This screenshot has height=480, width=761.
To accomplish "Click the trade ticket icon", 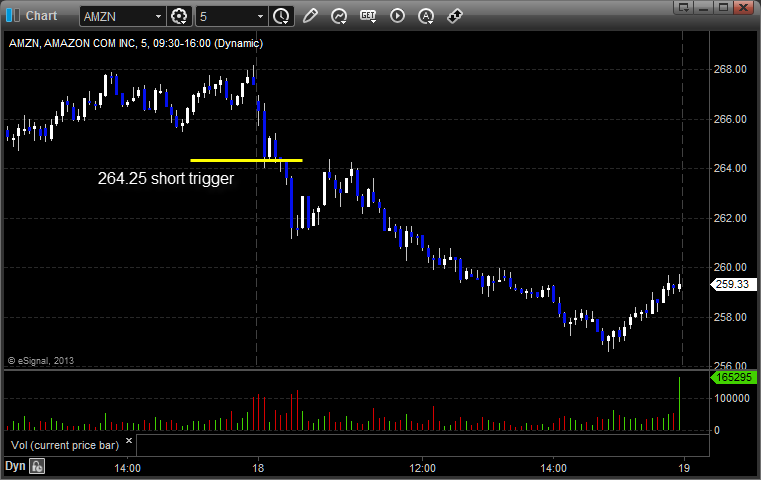I will (x=455, y=16).
